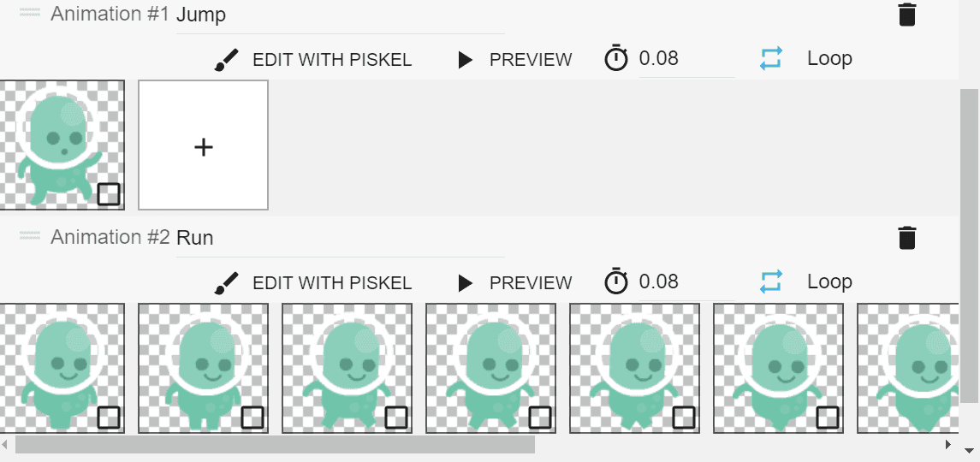Image resolution: width=980 pixels, height=462 pixels.
Task: Tick the first Run frame checkbox
Action: [109, 418]
